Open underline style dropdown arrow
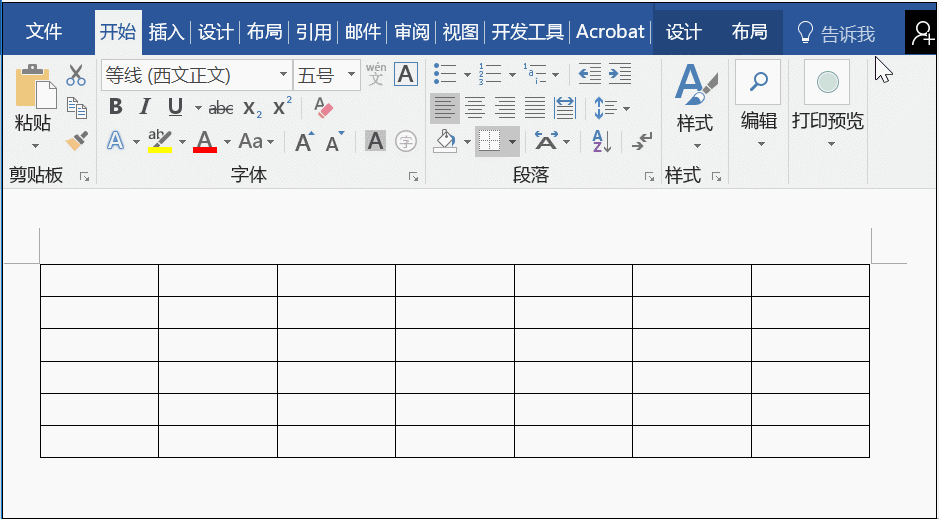This screenshot has width=939, height=519. (x=198, y=108)
